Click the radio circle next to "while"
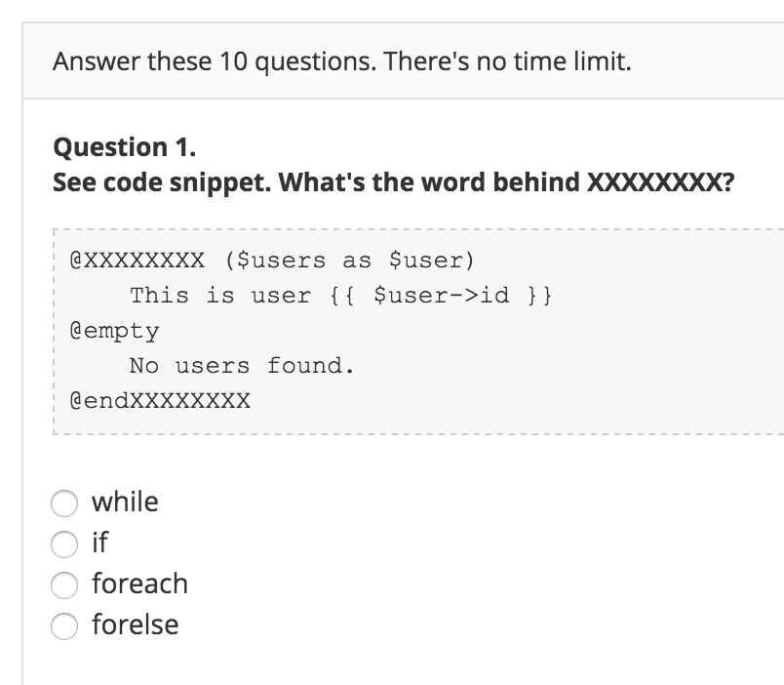The height and width of the screenshot is (685, 784). point(63,504)
